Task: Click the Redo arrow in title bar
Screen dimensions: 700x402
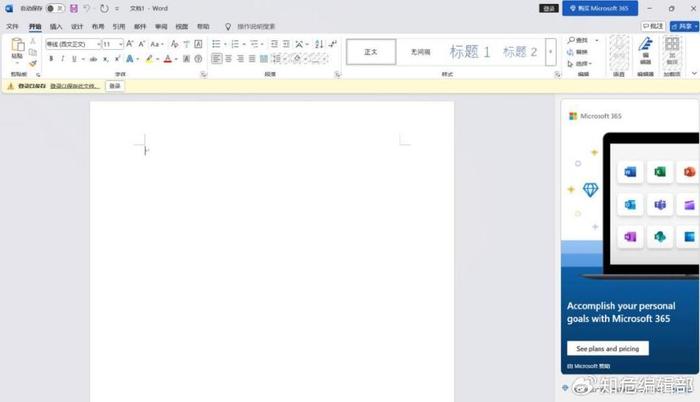Action: pos(104,8)
